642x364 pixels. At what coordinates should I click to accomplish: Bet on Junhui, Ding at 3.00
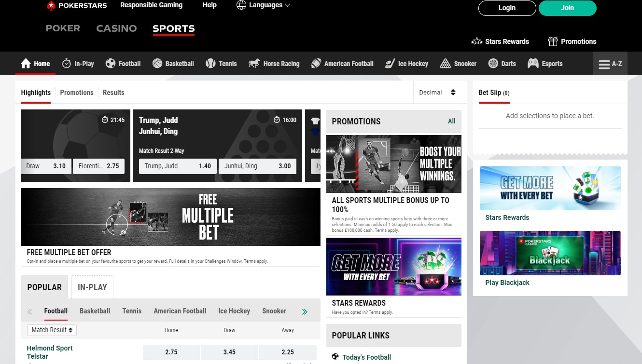click(x=257, y=166)
